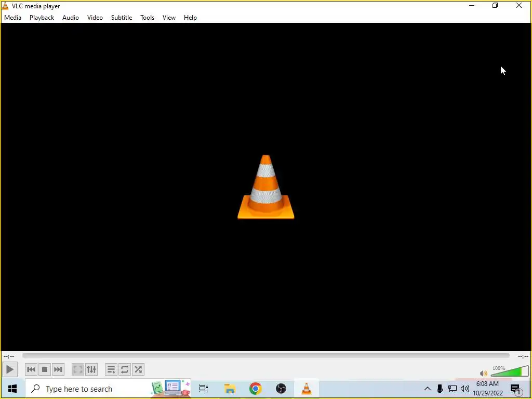Open the Audio menu
This screenshot has width=532, height=399.
coord(71,18)
